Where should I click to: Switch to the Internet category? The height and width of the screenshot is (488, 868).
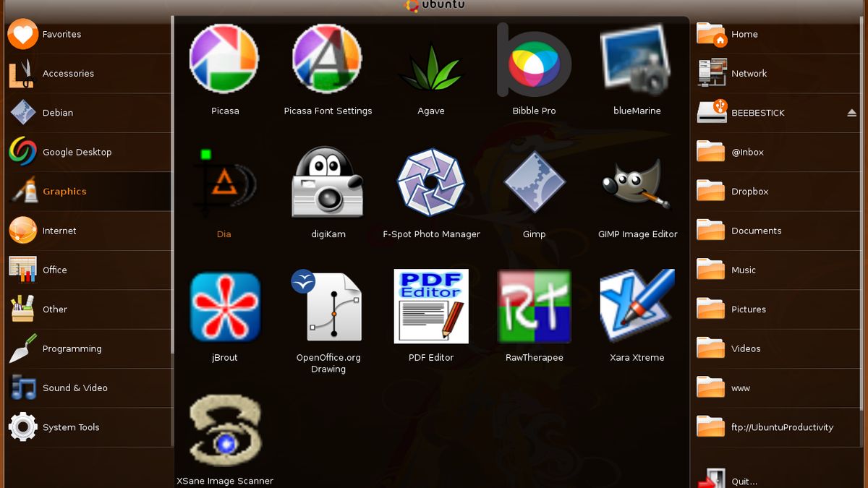point(59,231)
